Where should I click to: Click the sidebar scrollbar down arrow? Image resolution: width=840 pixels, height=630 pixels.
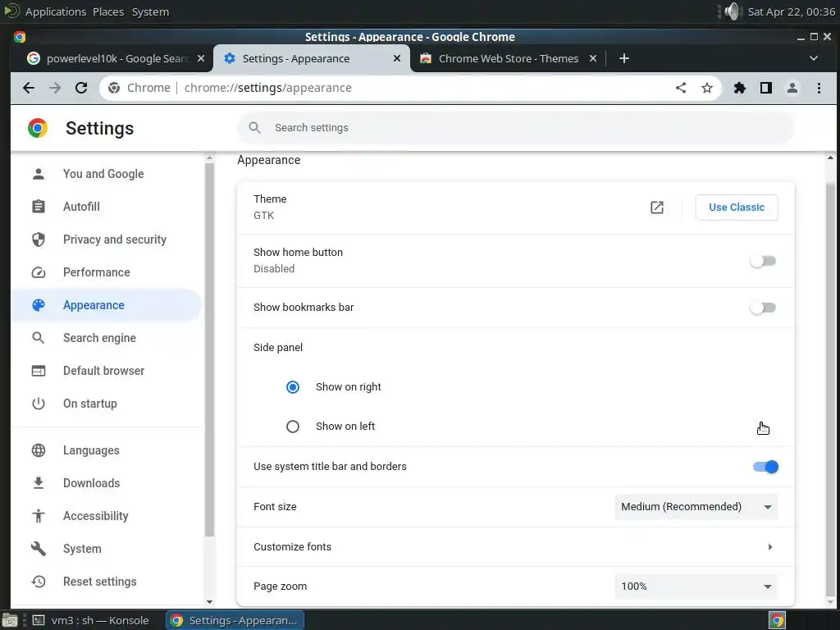click(x=209, y=602)
